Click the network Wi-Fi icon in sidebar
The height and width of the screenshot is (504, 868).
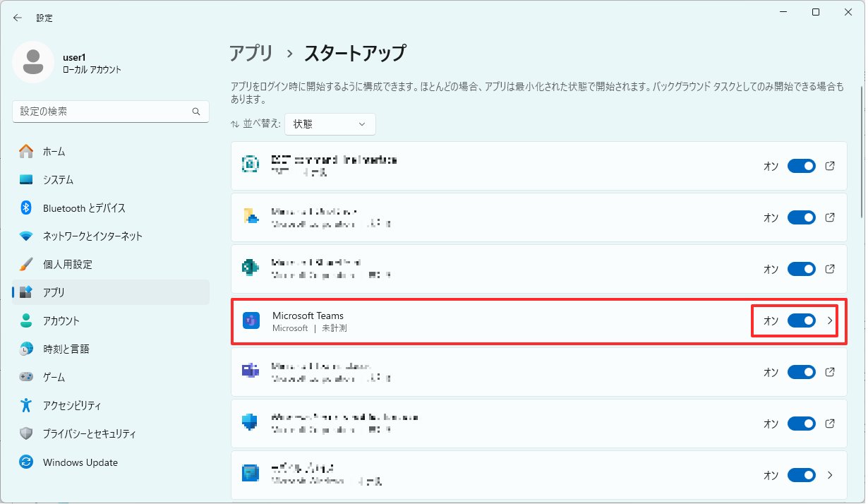click(x=26, y=236)
